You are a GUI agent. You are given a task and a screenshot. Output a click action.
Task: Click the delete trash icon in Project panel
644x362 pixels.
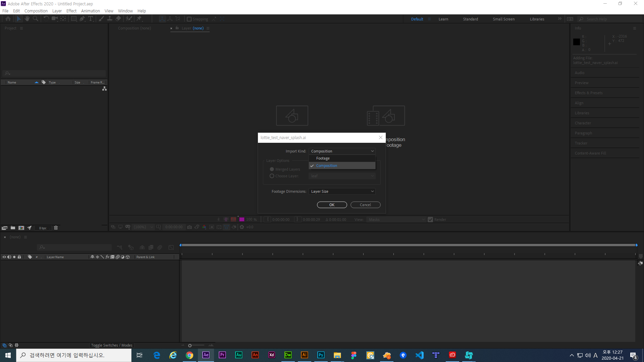(56, 228)
